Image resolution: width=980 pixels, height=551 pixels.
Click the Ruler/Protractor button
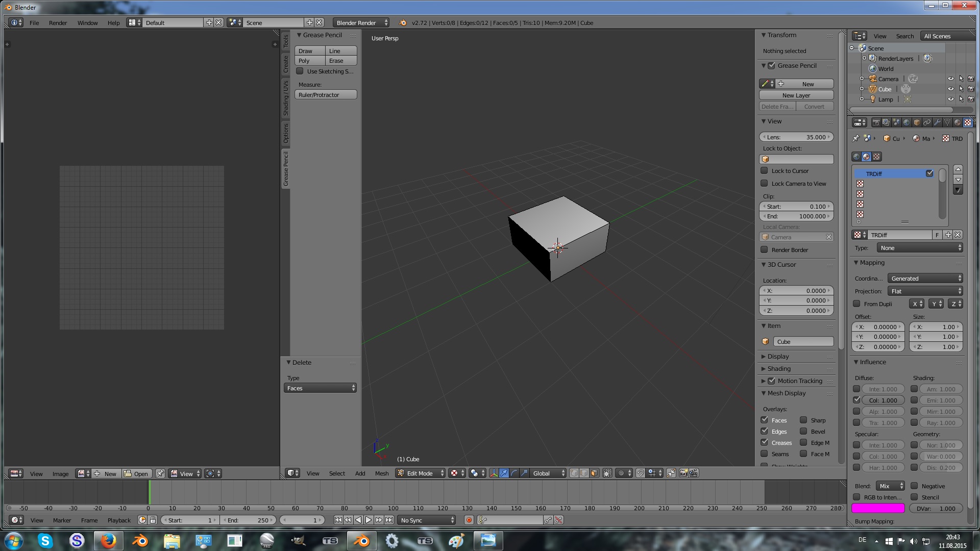pyautogui.click(x=325, y=95)
